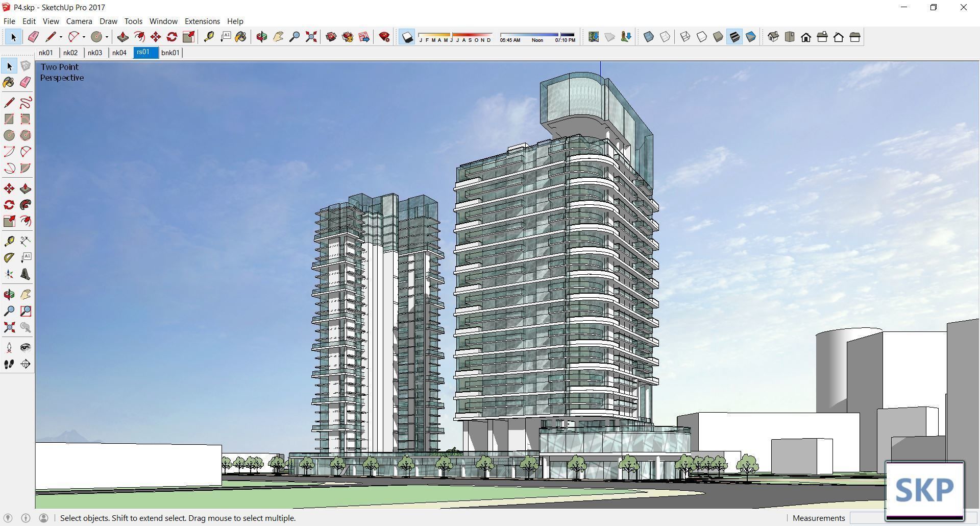This screenshot has height=526, width=980.
Task: Select scene tab nk04
Action: click(x=119, y=53)
